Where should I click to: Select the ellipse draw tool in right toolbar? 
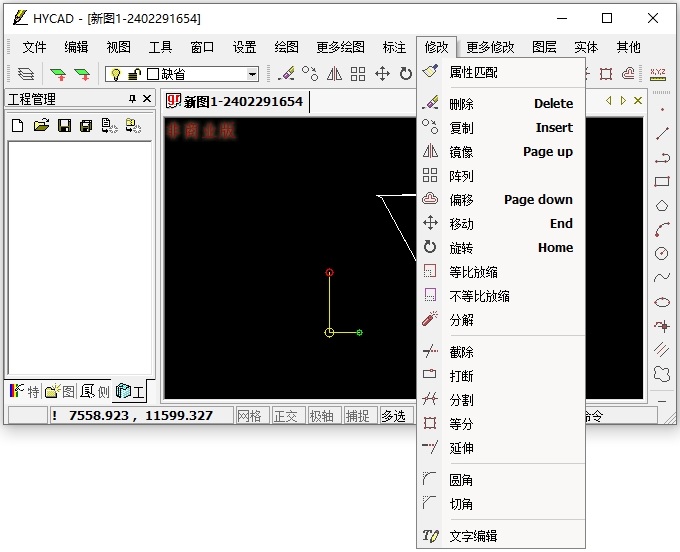point(661,302)
